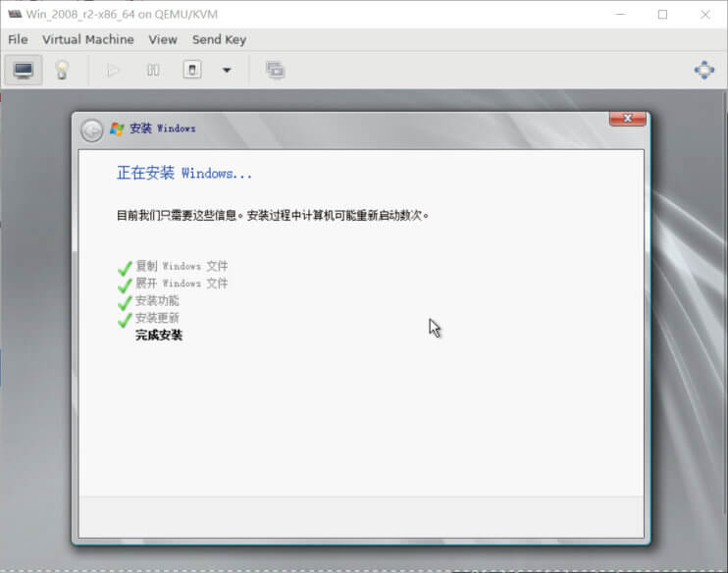Click the 安装更新 step text
The width and height of the screenshot is (728, 573).
(x=157, y=318)
